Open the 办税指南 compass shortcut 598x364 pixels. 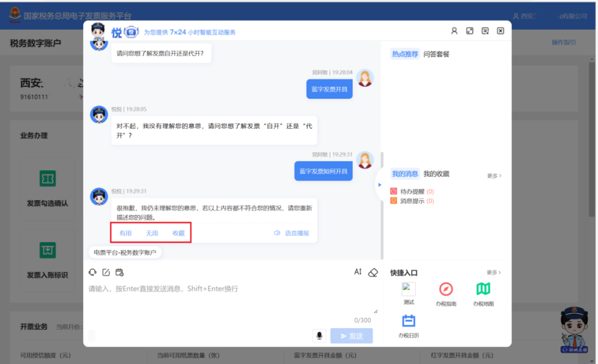click(x=446, y=289)
